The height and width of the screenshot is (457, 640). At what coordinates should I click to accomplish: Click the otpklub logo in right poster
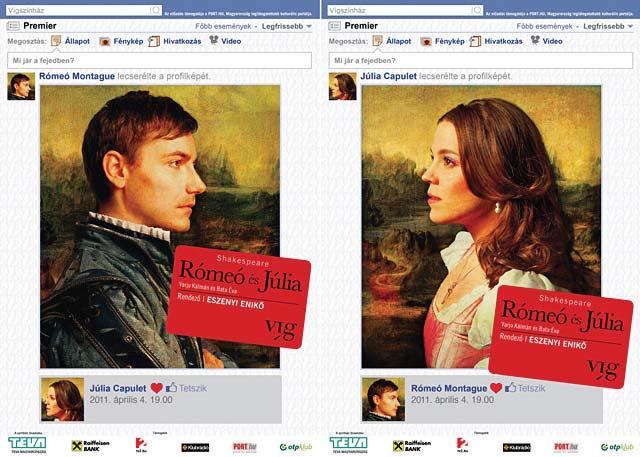(617, 447)
